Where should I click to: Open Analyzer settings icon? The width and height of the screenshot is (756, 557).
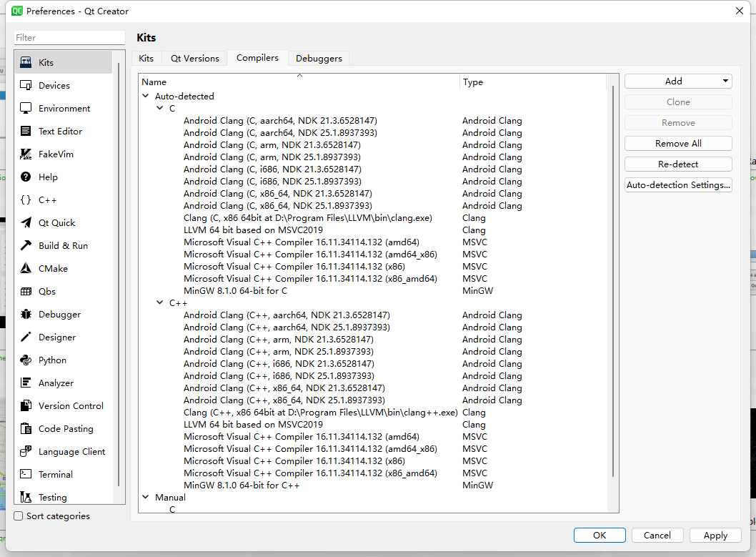(x=26, y=383)
